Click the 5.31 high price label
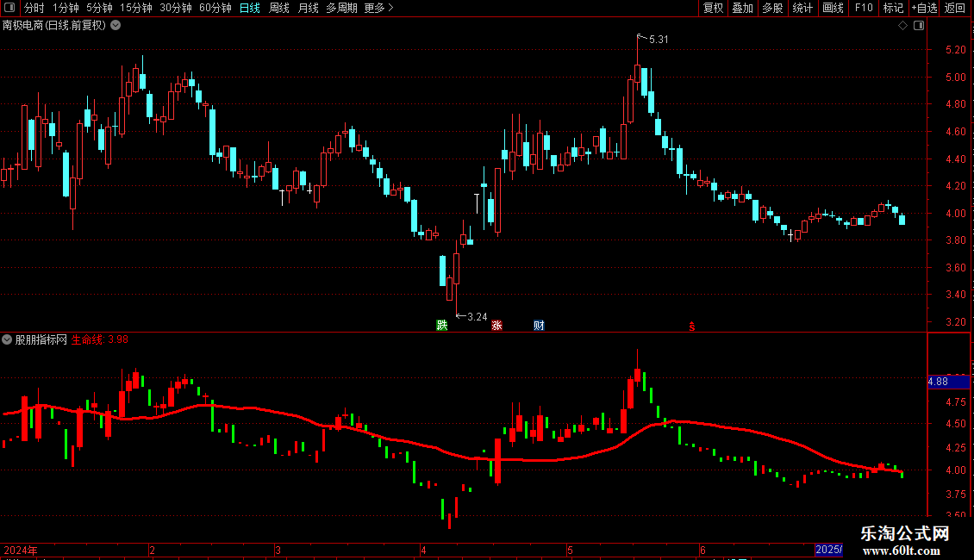Viewport: 974px width, 560px height. pyautogui.click(x=659, y=40)
